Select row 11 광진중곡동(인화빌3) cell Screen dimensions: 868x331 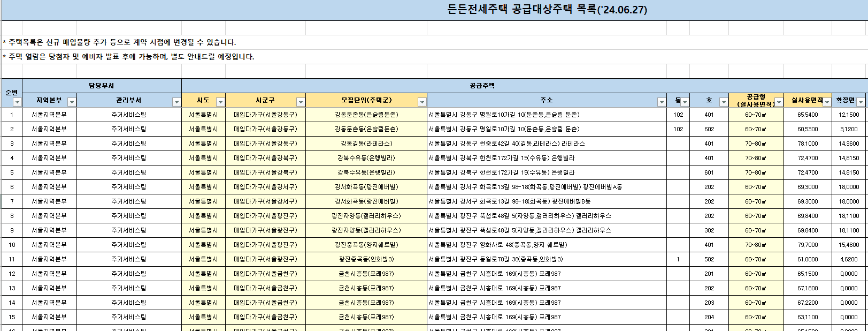(x=366, y=259)
